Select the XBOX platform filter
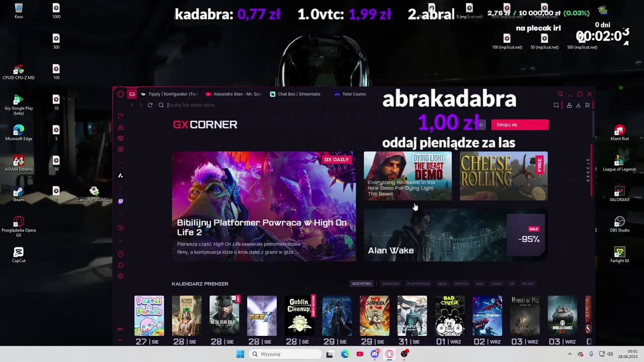This screenshot has height=362, width=644. [442, 284]
